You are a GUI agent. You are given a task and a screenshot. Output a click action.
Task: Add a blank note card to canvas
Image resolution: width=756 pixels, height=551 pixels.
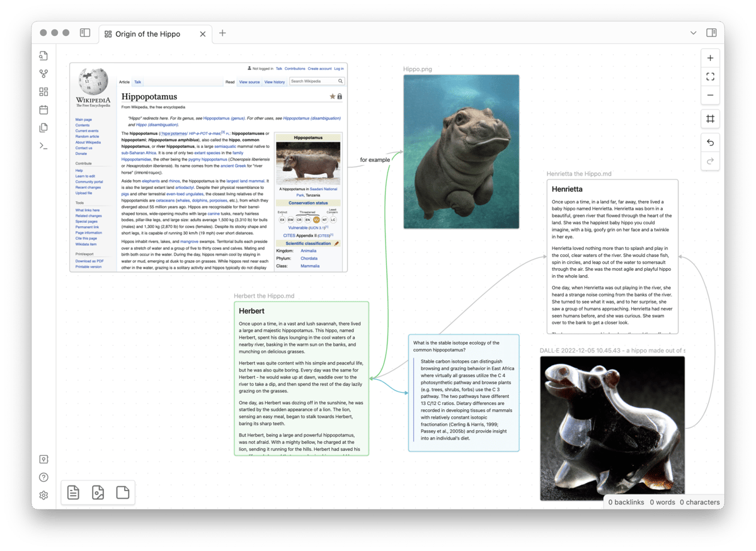tap(122, 492)
